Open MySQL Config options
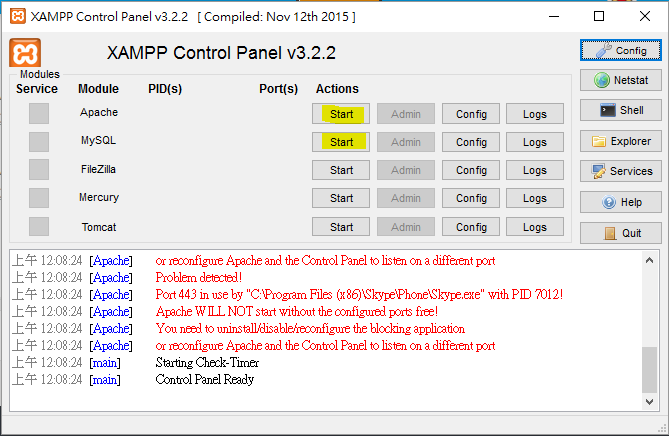The height and width of the screenshot is (436, 669). [x=471, y=142]
